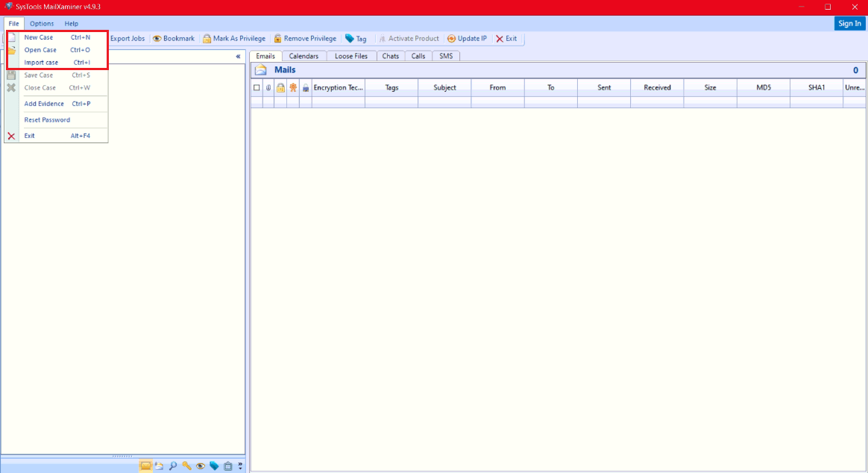Click the open envelope icon in bottom bar
Image resolution: width=868 pixels, height=473 pixels.
click(x=160, y=466)
